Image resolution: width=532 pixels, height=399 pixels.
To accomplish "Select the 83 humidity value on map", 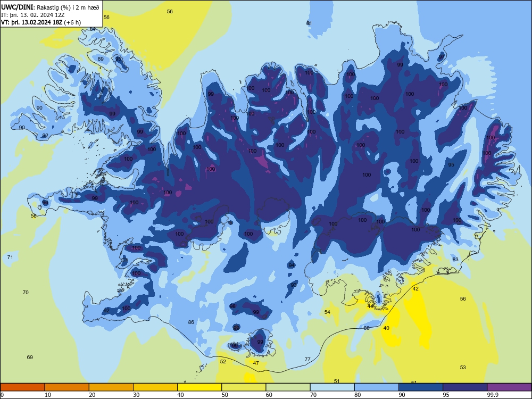I will (x=455, y=259).
